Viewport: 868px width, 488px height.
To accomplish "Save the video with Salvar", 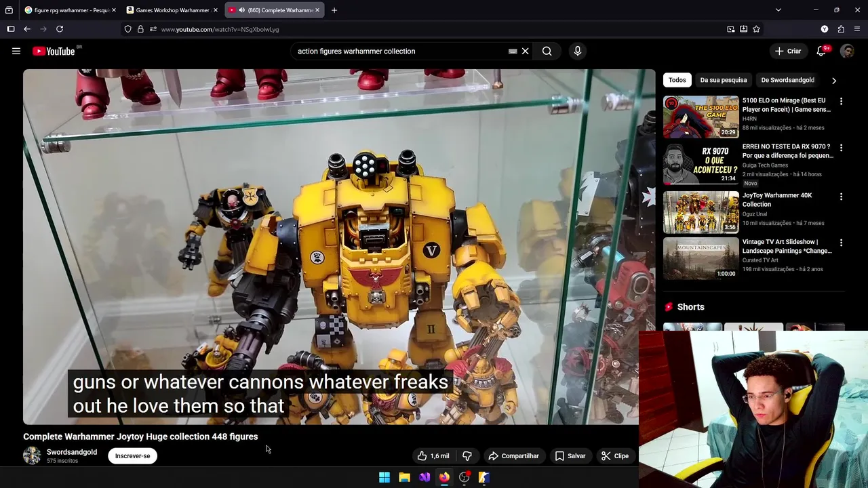I will pyautogui.click(x=570, y=456).
